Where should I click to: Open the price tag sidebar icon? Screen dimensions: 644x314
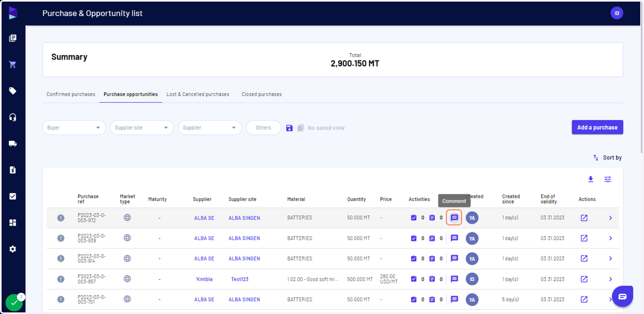point(13,91)
